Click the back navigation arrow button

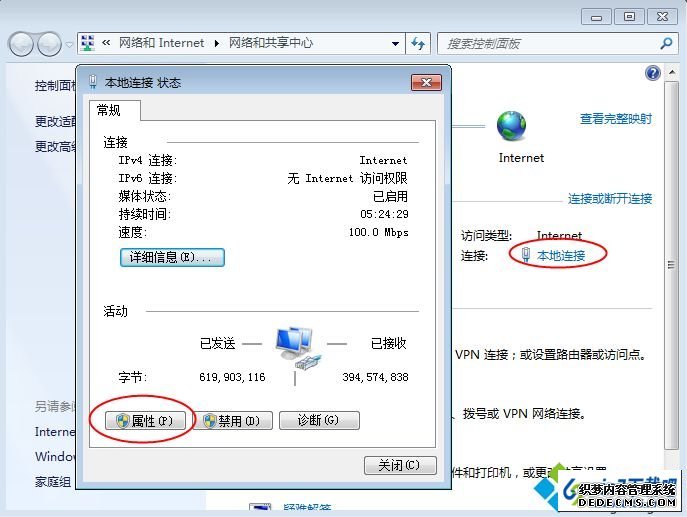[x=21, y=44]
